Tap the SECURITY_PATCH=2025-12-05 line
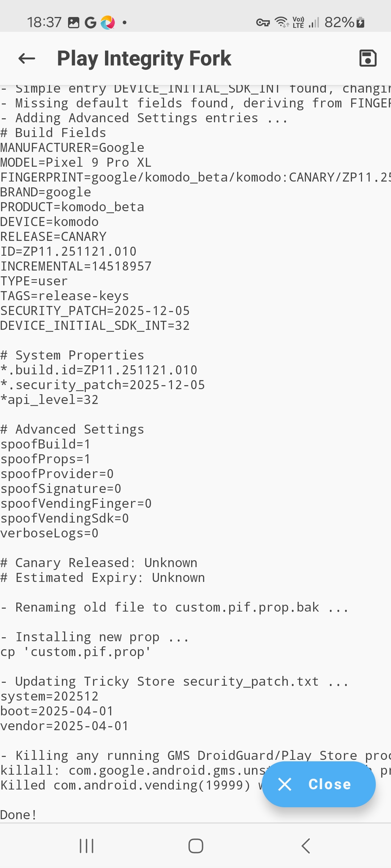This screenshot has width=391, height=868. [x=95, y=311]
